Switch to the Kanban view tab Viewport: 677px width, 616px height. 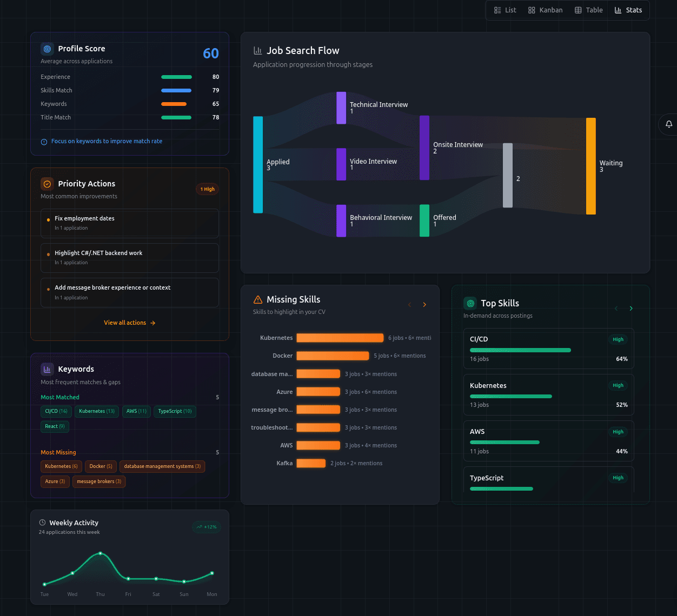coord(545,10)
